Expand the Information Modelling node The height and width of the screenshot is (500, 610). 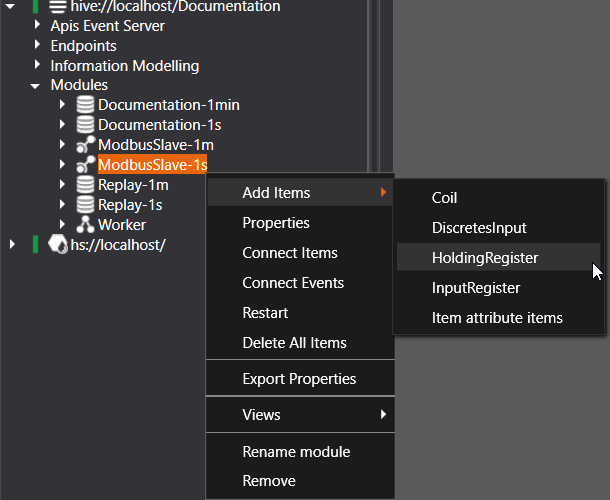tap(36, 66)
